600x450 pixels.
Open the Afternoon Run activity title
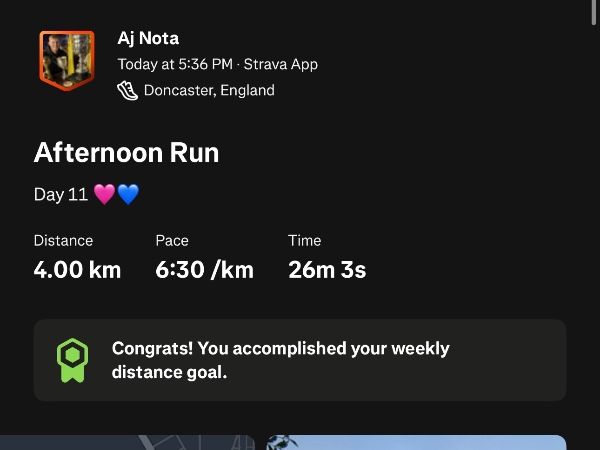[126, 153]
